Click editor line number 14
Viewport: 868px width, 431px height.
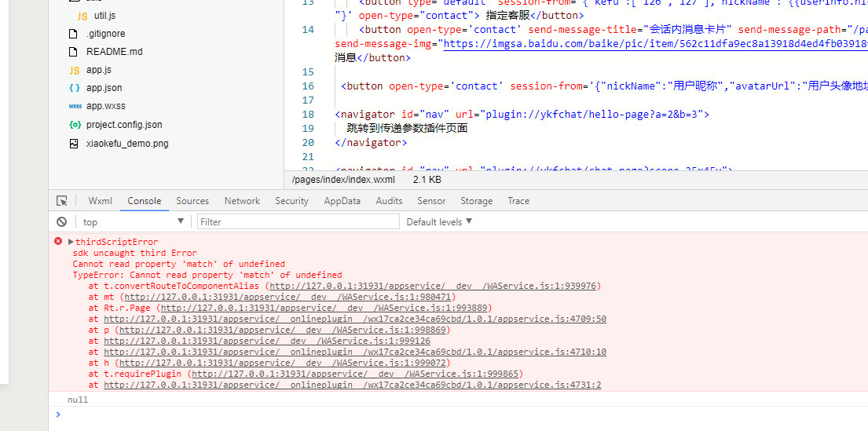(x=308, y=30)
